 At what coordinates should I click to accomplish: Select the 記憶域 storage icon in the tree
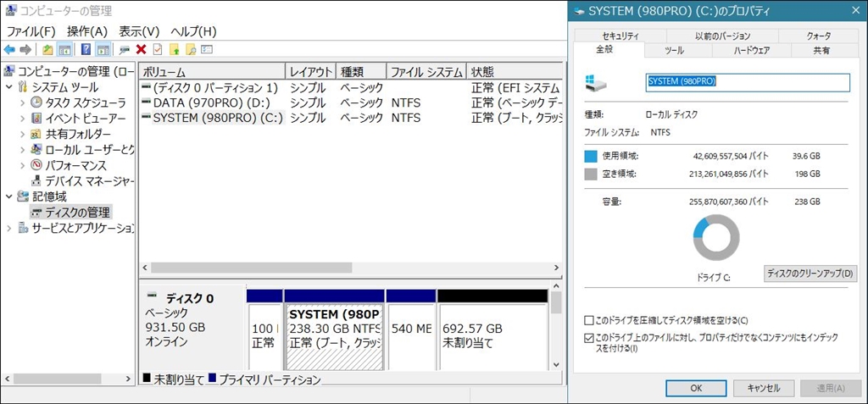[22, 196]
